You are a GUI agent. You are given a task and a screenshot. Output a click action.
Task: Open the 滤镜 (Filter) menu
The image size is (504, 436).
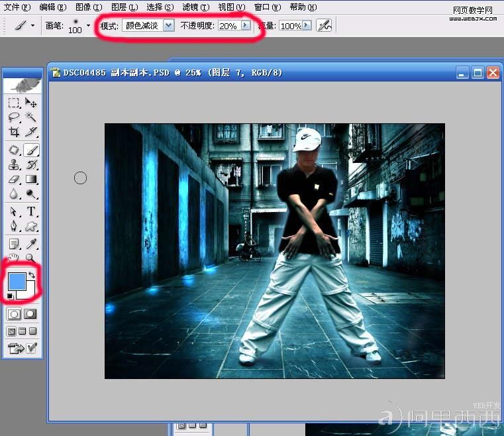195,7
